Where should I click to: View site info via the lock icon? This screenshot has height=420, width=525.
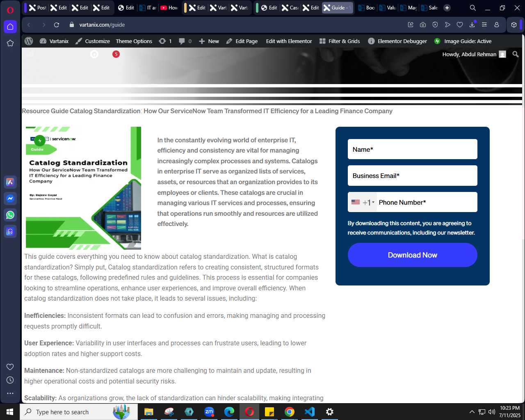(x=72, y=25)
